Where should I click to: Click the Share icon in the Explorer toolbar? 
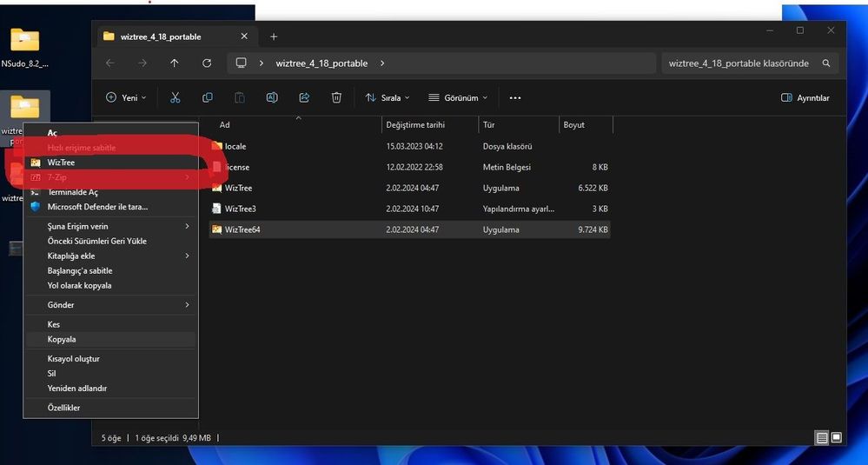(304, 97)
